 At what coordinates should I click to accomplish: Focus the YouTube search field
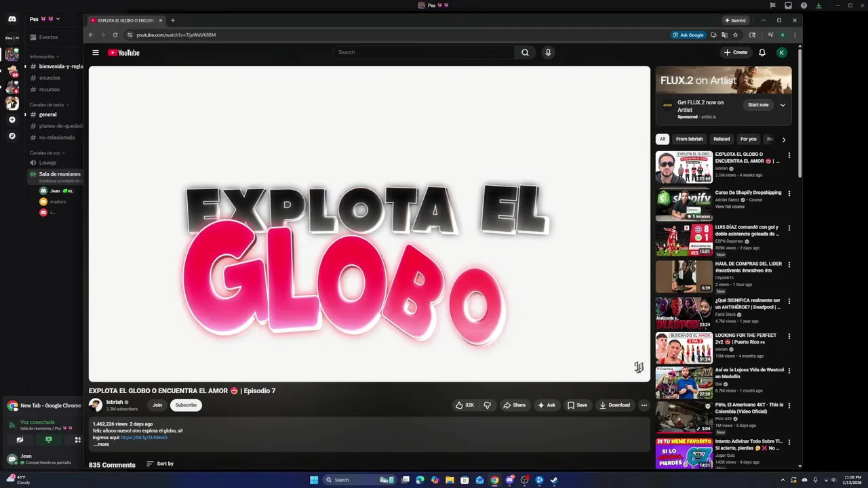pyautogui.click(x=424, y=52)
